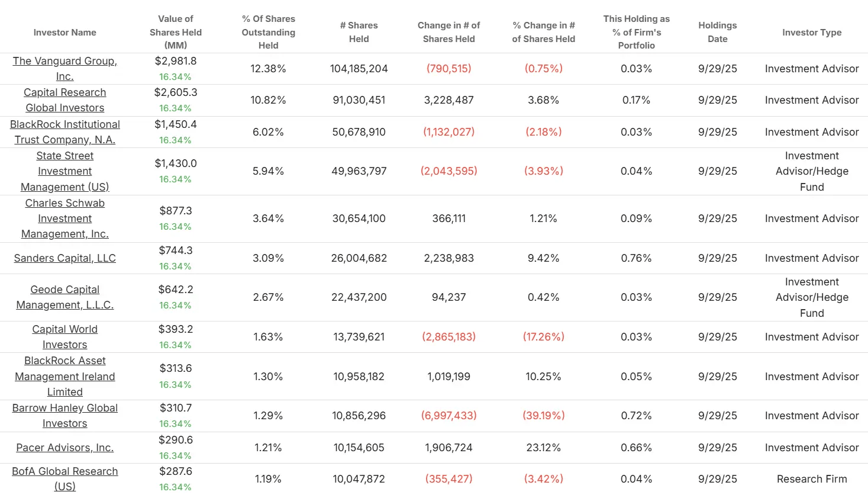Viewport: 868px width, 495px height.
Task: Sort by # Shares Held column header
Action: [x=359, y=32]
